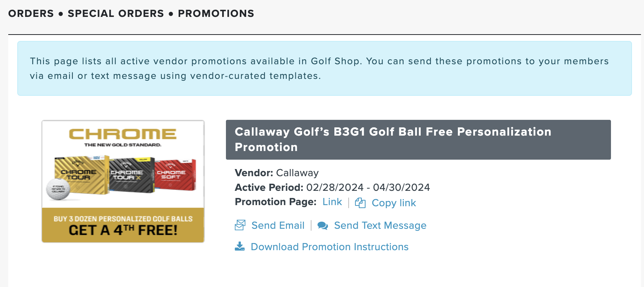
Task: Click the gold GET A 4TH FREE banner
Action: pyautogui.click(x=123, y=225)
